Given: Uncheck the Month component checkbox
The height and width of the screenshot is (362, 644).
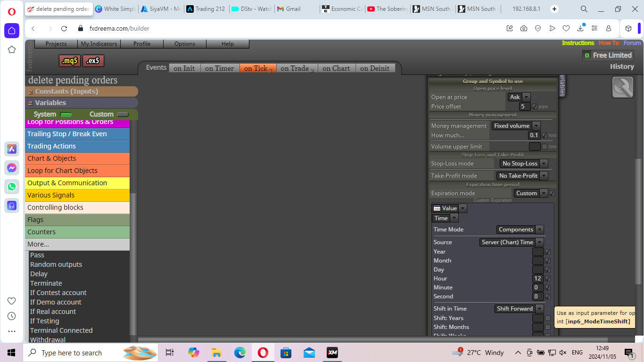Looking at the screenshot, I should 548,261.
